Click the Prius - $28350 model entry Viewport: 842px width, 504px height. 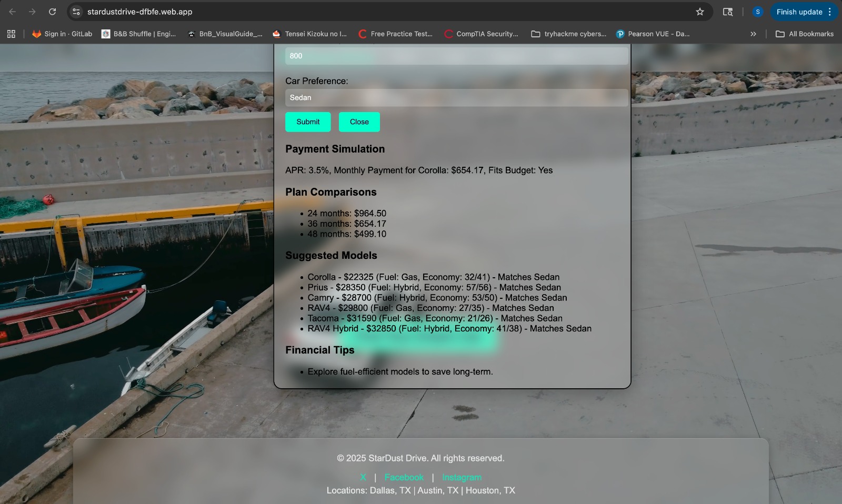pyautogui.click(x=434, y=287)
